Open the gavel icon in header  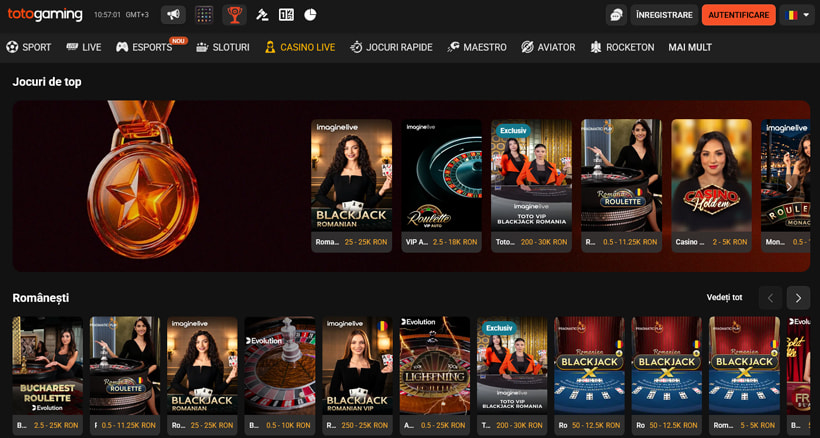click(262, 15)
